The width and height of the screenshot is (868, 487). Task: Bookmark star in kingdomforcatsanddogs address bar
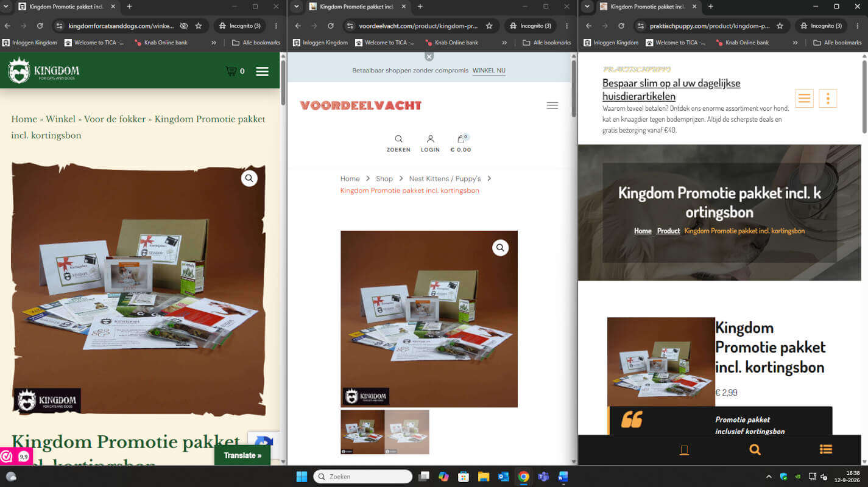coord(199,26)
